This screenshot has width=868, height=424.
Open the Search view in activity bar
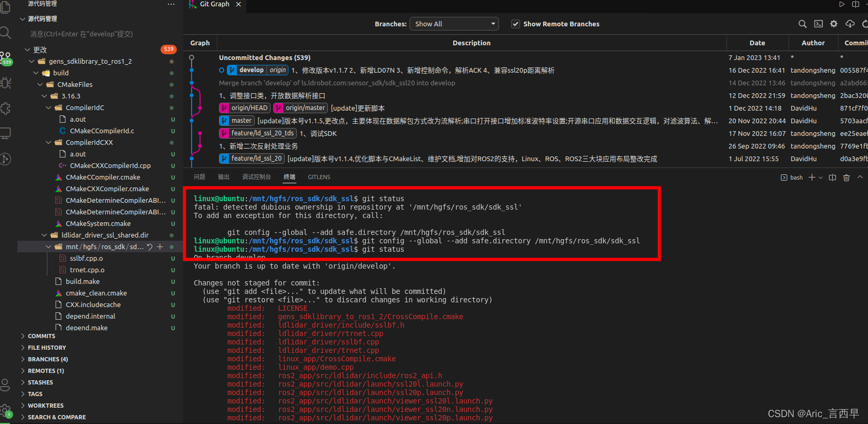pos(5,33)
